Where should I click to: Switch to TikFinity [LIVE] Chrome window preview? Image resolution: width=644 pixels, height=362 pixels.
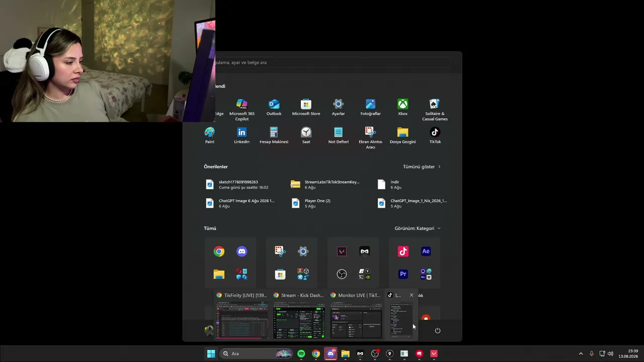[242, 315]
